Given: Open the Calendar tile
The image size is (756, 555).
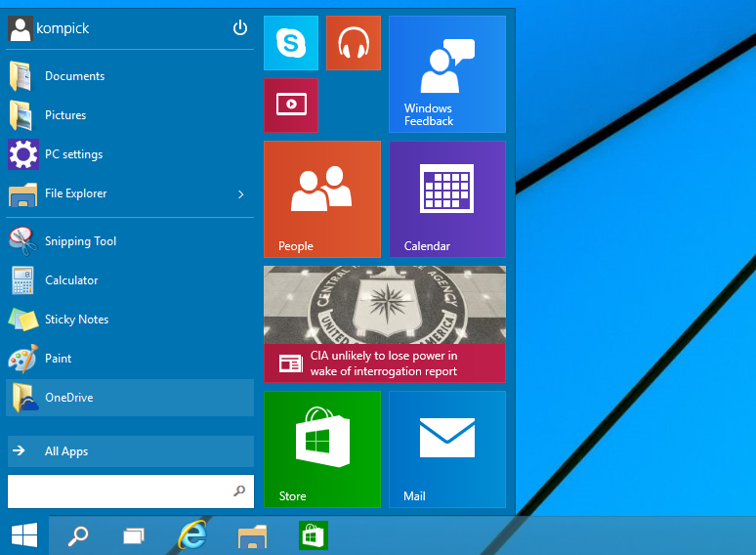Looking at the screenshot, I should click(447, 199).
